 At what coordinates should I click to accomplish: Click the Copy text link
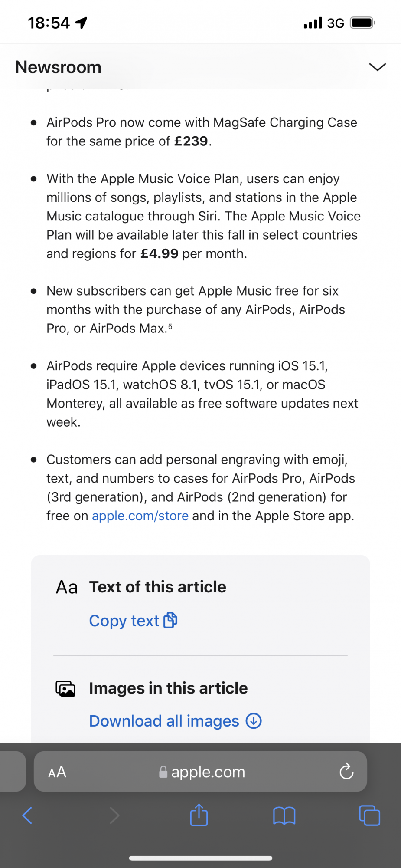pyautogui.click(x=124, y=621)
